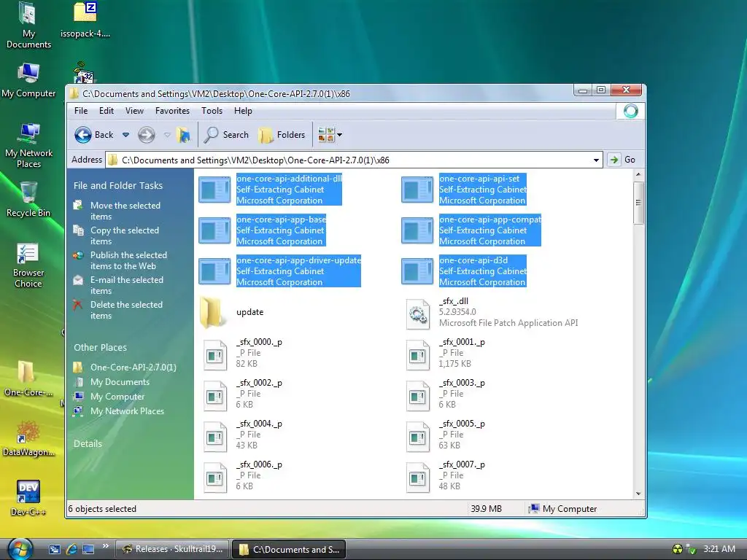Click the file list scrollbar thumb
This screenshot has height=560, width=747.
point(639,203)
